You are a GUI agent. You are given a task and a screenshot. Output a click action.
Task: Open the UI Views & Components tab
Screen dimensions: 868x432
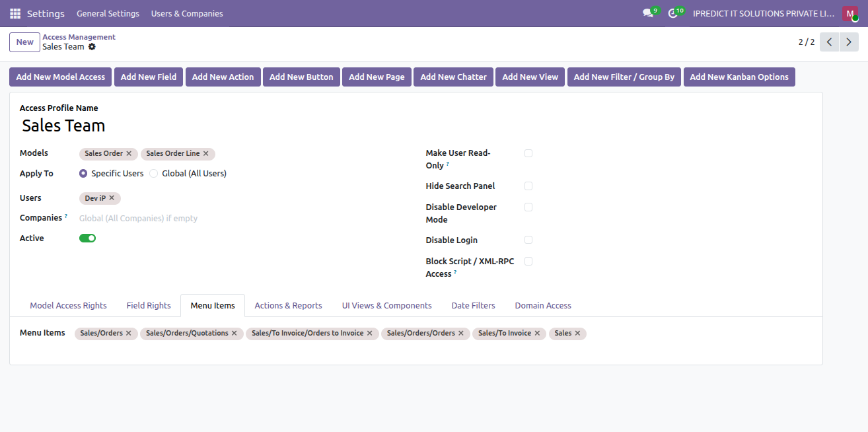tap(386, 306)
